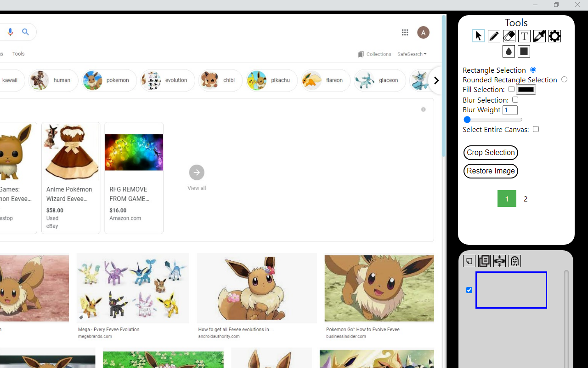Choose the 'pikachu' filter chip
This screenshot has width=588, height=368.
(271, 80)
